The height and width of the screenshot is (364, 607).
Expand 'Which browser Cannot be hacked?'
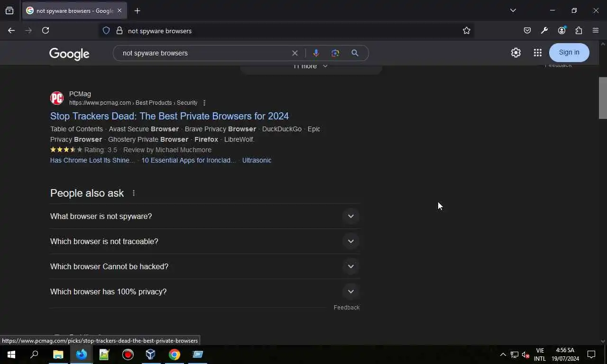pyautogui.click(x=205, y=266)
